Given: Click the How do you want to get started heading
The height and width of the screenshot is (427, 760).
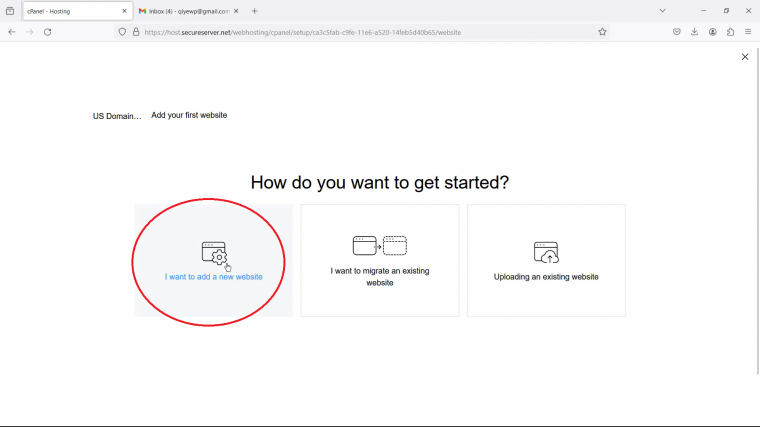Looking at the screenshot, I should (x=380, y=183).
